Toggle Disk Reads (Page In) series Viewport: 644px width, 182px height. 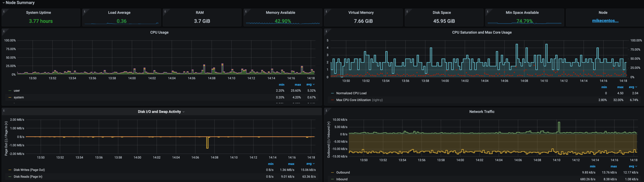pyautogui.click(x=28, y=177)
